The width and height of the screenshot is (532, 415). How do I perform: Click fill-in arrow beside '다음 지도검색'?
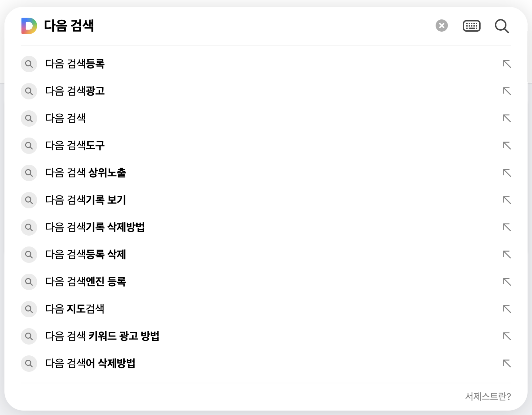tap(507, 309)
